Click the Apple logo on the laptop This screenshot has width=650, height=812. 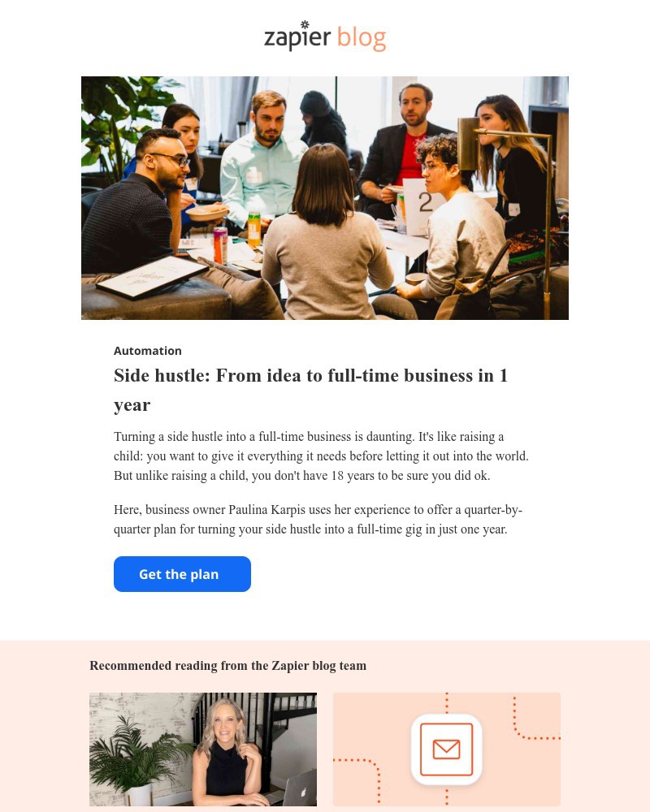click(303, 791)
